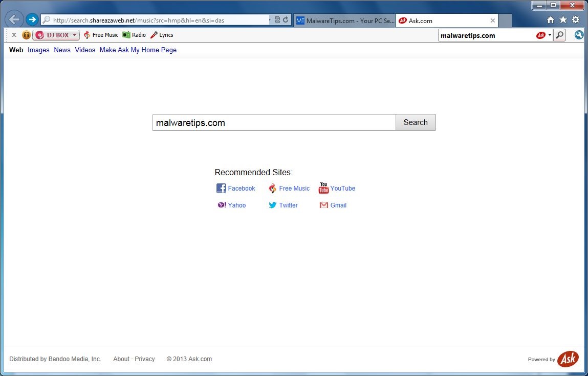Viewport: 588px width, 376px height.
Task: Go back with the browser Back arrow
Action: point(14,19)
